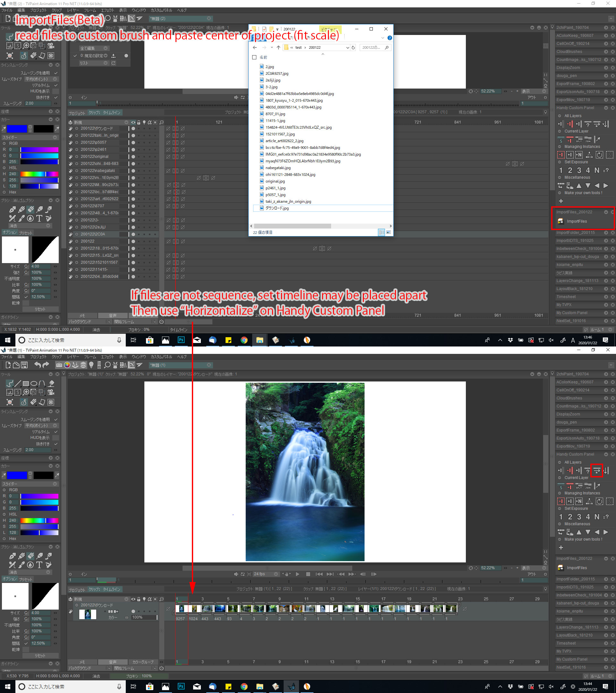Click ImportFolder_200115 panel entry in top window

pos(575,233)
